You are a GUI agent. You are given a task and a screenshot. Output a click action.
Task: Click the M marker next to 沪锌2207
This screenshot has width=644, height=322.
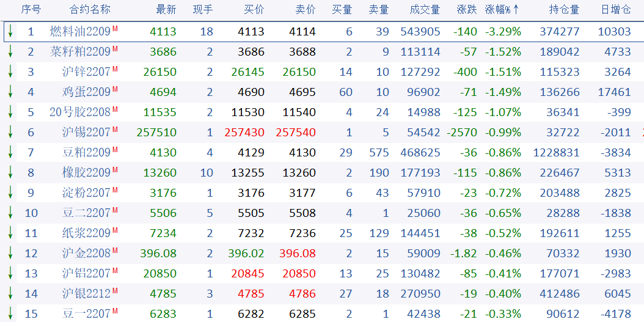coord(115,69)
